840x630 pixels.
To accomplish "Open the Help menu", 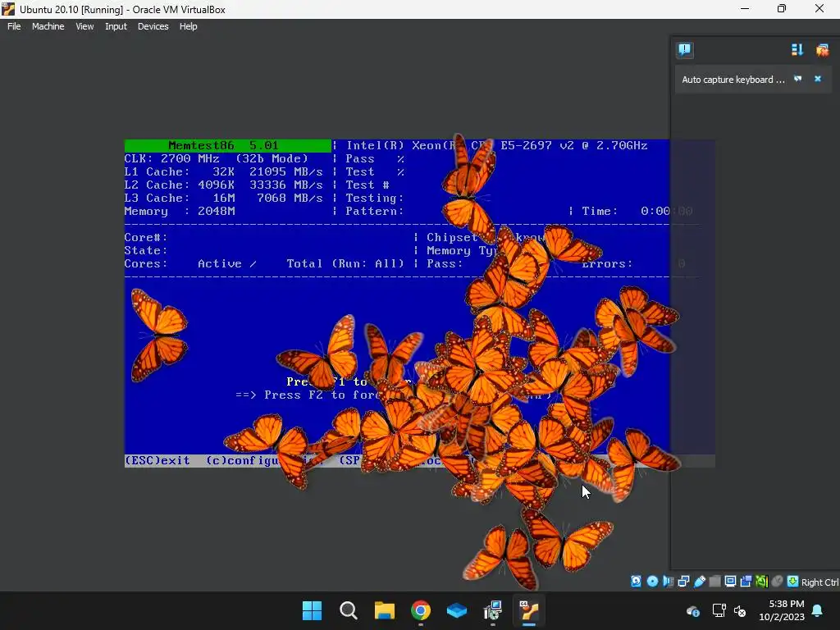I will tap(188, 26).
